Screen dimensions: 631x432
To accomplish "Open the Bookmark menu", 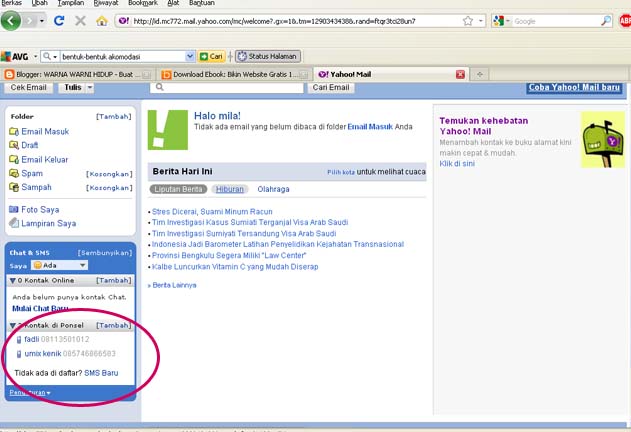I will coord(143,3).
